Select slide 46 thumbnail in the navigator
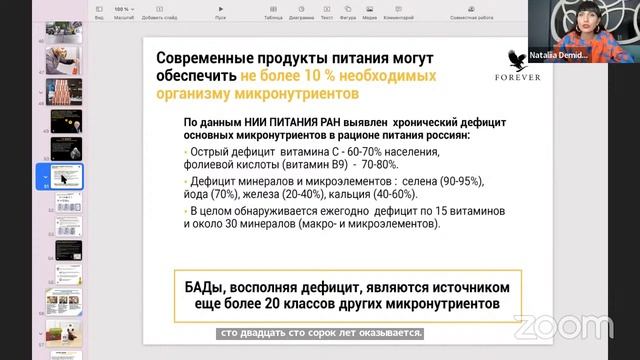This screenshot has width=640, height=360. (64, 32)
